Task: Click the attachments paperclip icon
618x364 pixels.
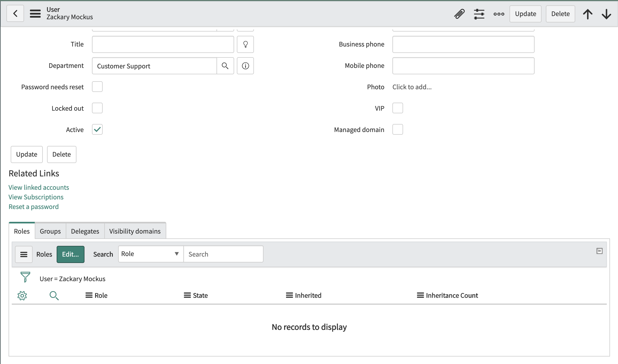Action: coord(459,14)
